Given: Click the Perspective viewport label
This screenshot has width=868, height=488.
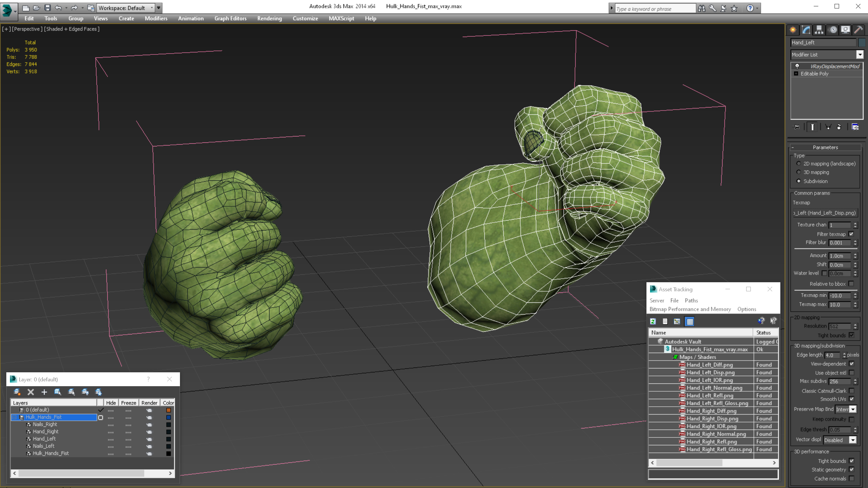Looking at the screenshot, I should [x=27, y=29].
